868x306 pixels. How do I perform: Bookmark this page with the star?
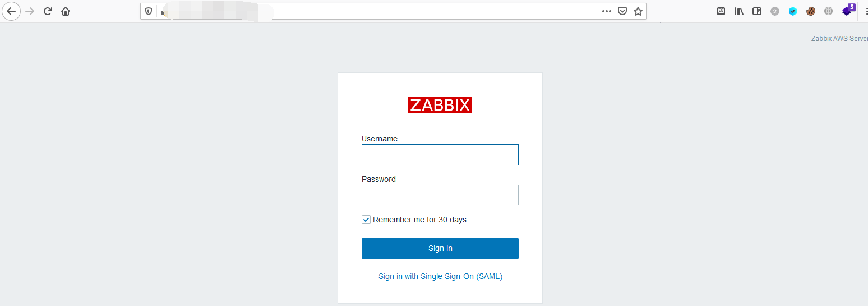click(638, 11)
